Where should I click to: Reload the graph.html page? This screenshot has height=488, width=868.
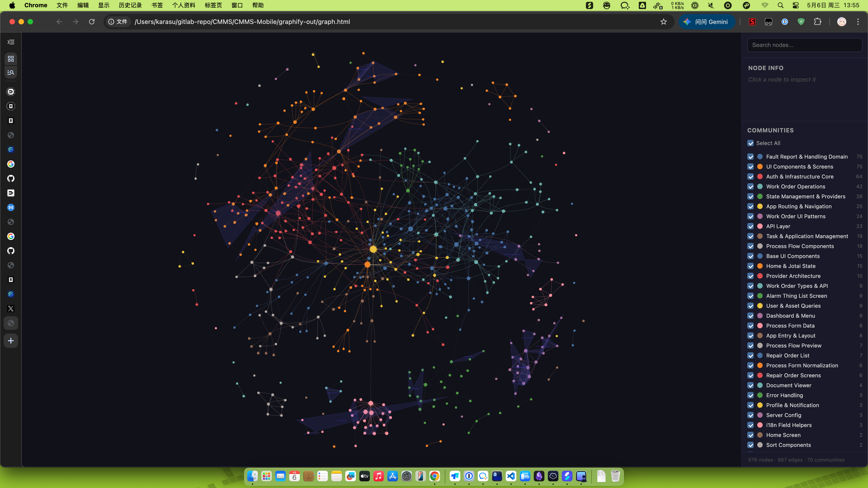point(92,22)
